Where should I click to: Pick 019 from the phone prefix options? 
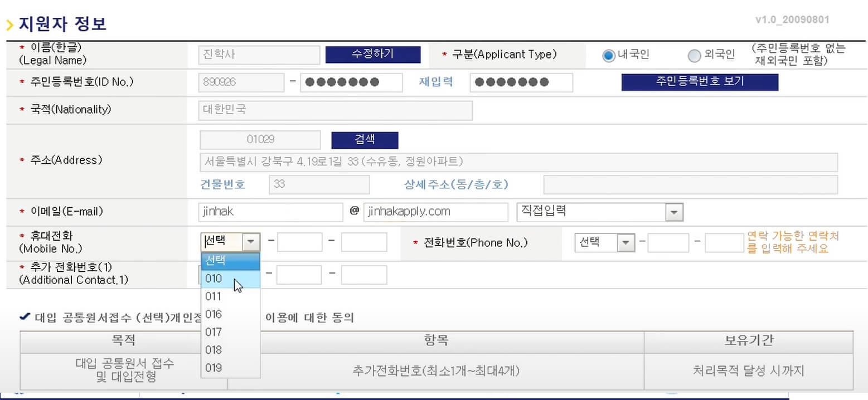point(214,368)
